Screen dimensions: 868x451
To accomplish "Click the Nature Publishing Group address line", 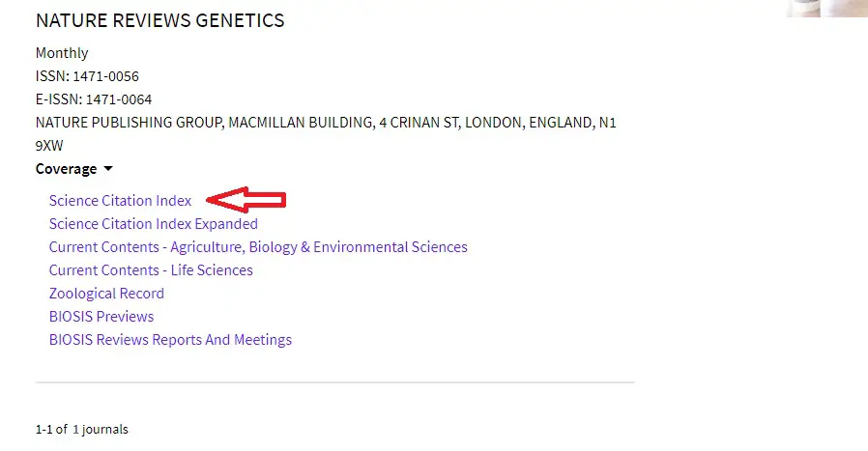I will pyautogui.click(x=326, y=123).
